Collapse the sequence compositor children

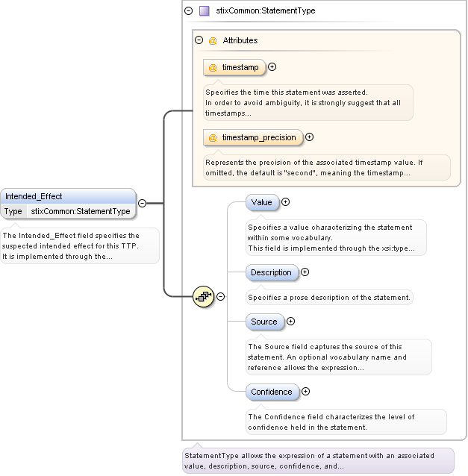point(220,296)
